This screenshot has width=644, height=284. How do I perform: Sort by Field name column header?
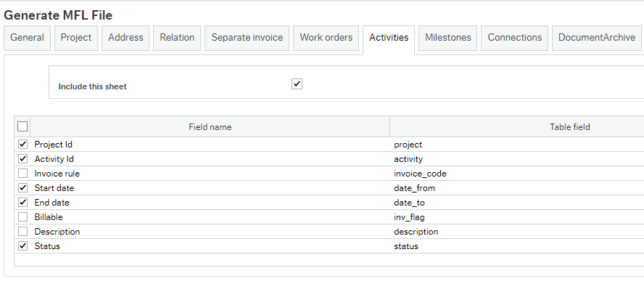click(x=210, y=127)
